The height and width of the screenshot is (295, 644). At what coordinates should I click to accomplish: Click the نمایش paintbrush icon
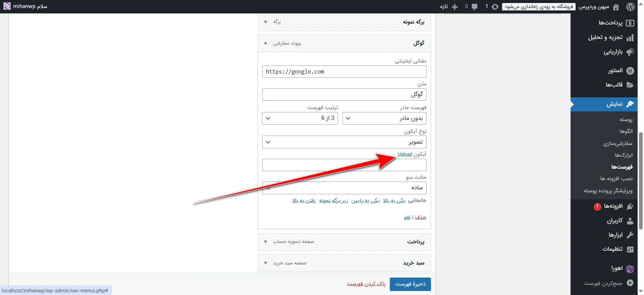click(630, 104)
